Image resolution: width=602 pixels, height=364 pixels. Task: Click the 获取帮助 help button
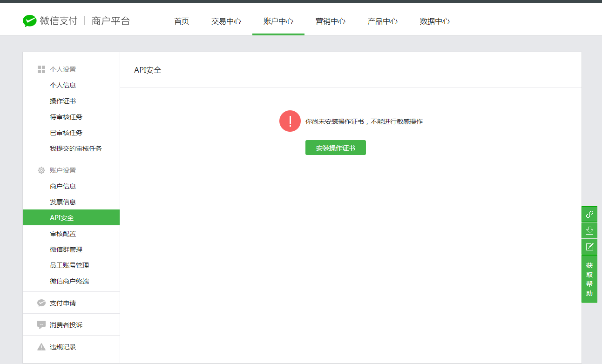589,279
